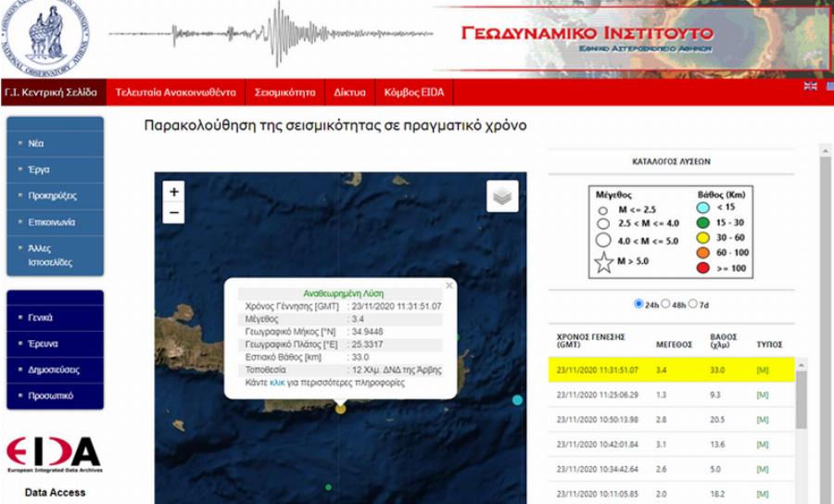Click the red >= 100 depth legend swatch

(702, 268)
